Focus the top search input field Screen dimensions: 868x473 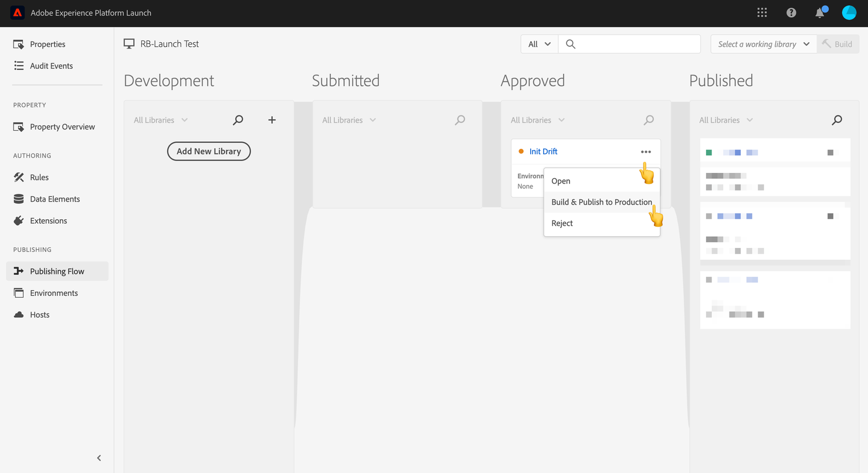click(629, 44)
